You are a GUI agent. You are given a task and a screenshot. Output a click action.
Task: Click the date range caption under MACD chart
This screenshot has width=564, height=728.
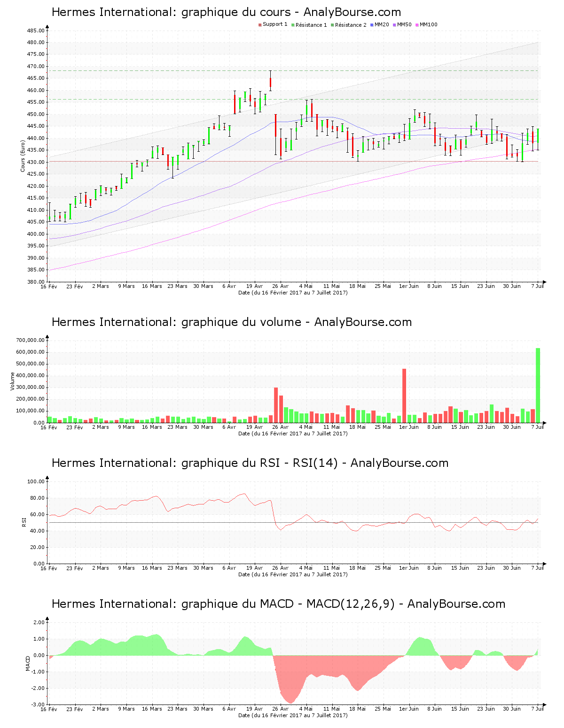(x=293, y=715)
